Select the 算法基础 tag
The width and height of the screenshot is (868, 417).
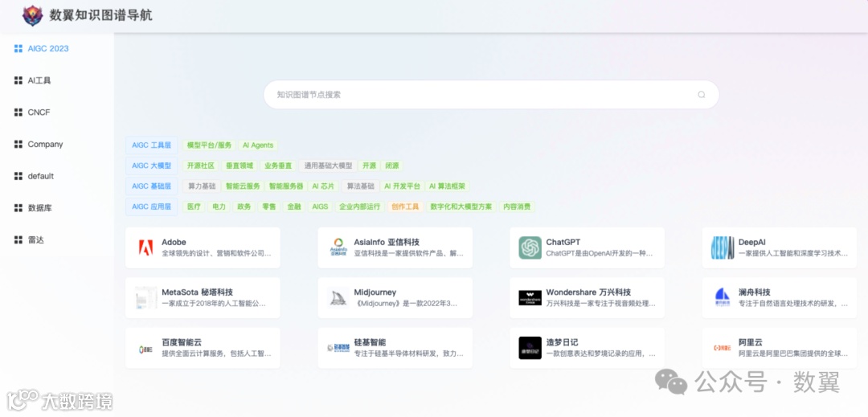click(360, 186)
